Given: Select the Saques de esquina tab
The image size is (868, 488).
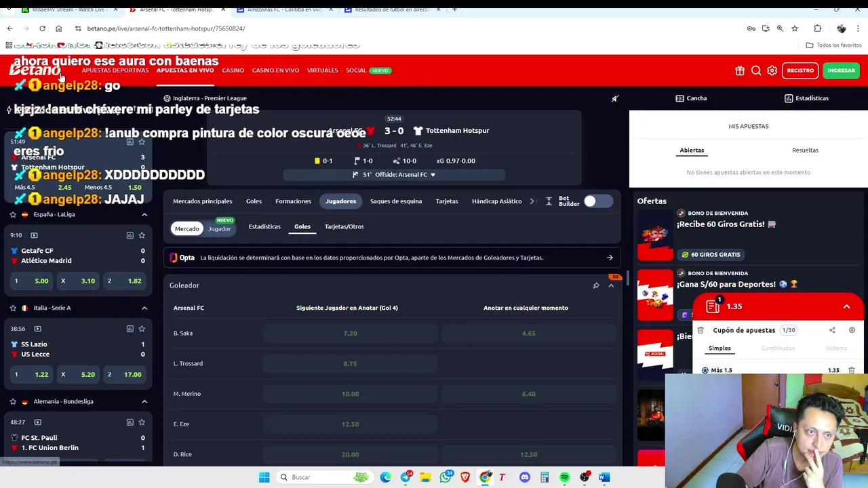Looking at the screenshot, I should click(x=396, y=201).
